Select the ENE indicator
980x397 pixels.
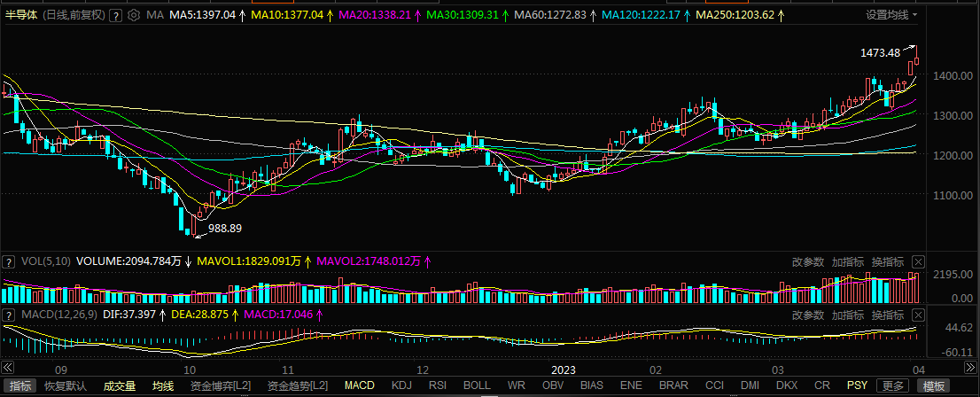631,385
